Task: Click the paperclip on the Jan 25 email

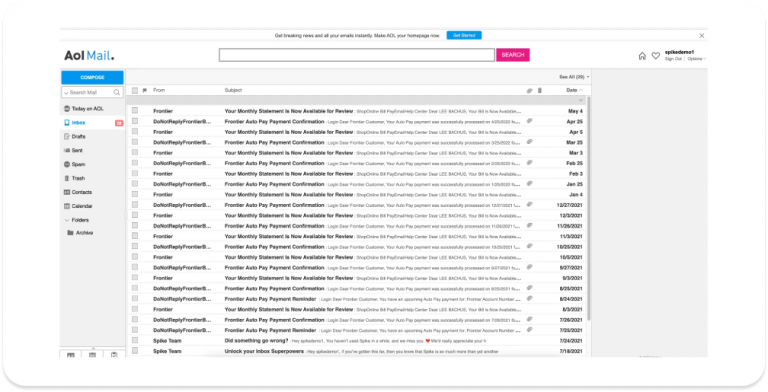Action: point(529,184)
